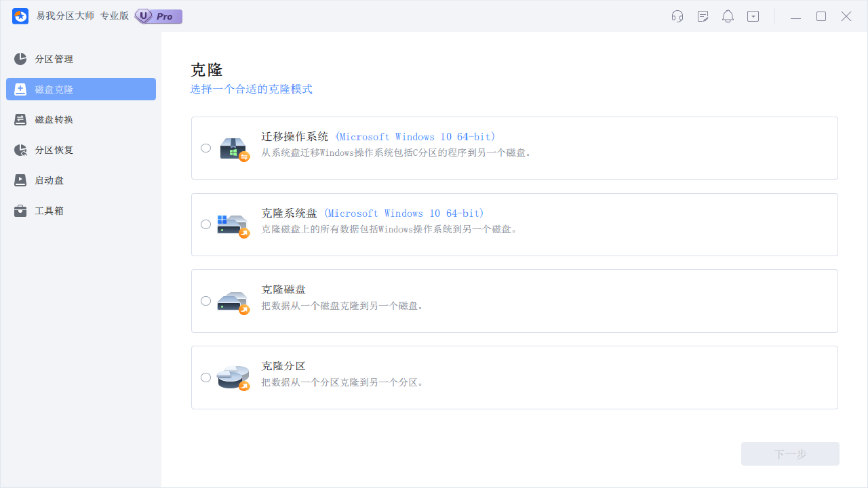打开通知铃铛图标
This screenshot has width=868, height=488.
728,16
